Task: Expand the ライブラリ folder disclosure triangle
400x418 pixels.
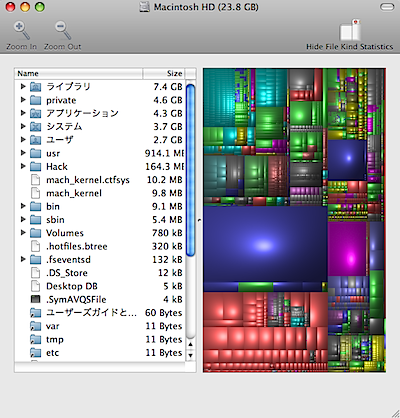Action: pos(23,86)
